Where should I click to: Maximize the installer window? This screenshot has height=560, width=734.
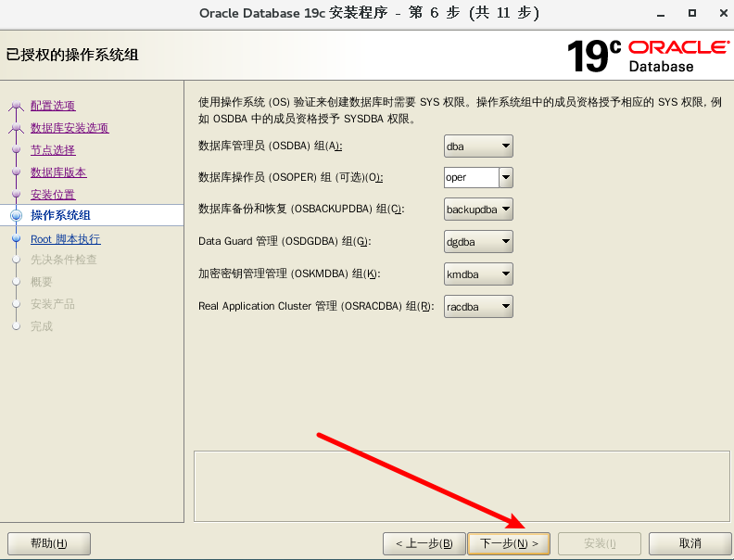point(691,13)
